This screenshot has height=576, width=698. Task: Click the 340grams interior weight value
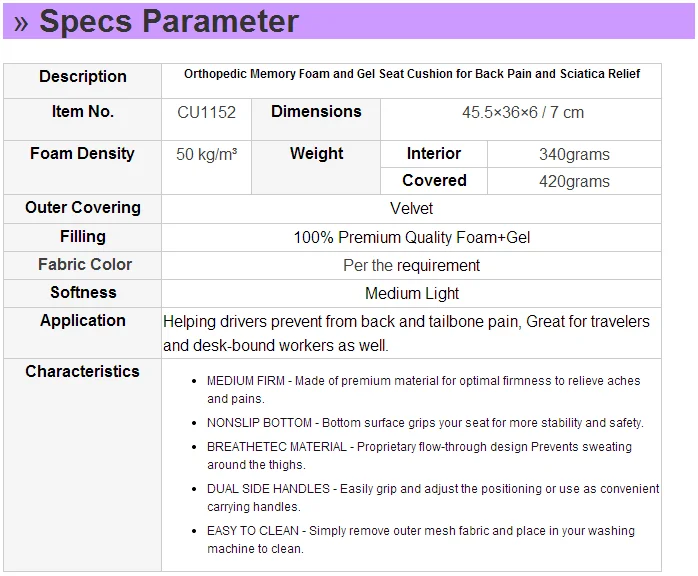[x=574, y=155]
